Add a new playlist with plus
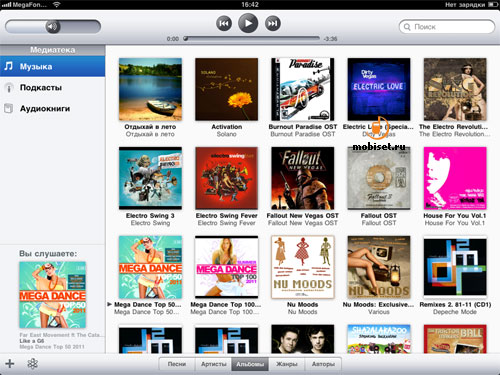Viewport: 500px width, 375px height. click(x=10, y=363)
